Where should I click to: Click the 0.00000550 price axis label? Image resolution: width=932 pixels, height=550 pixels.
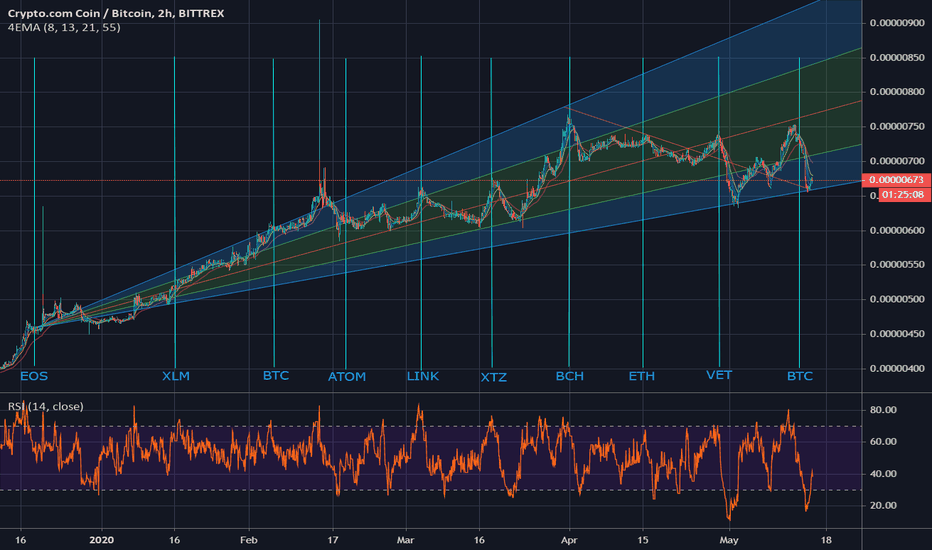click(897, 265)
